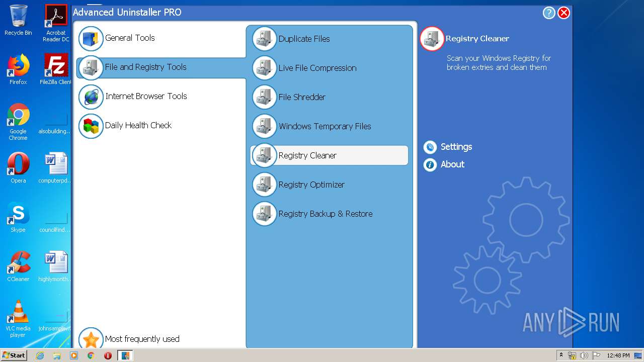Open Duplicate Files tool

[304, 39]
